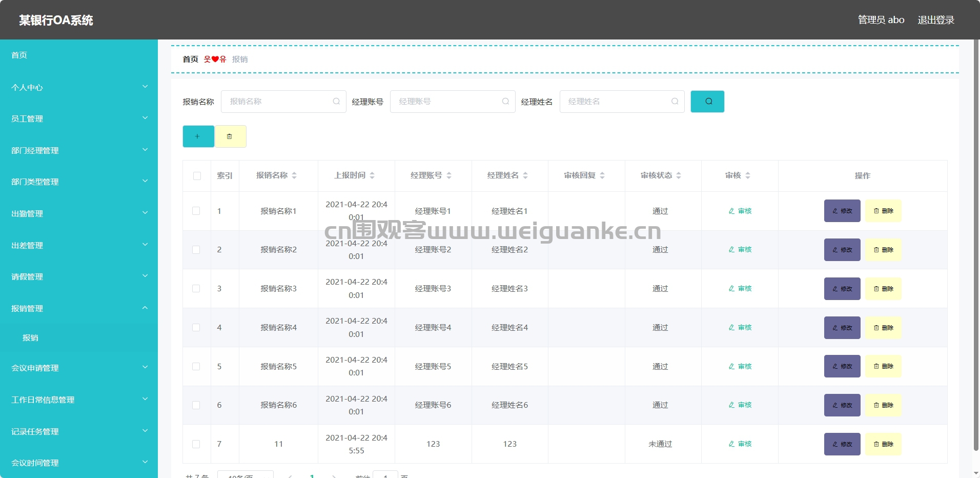Image resolution: width=980 pixels, height=478 pixels.
Task: Click 修改 for row 报销名称1
Action: [842, 211]
